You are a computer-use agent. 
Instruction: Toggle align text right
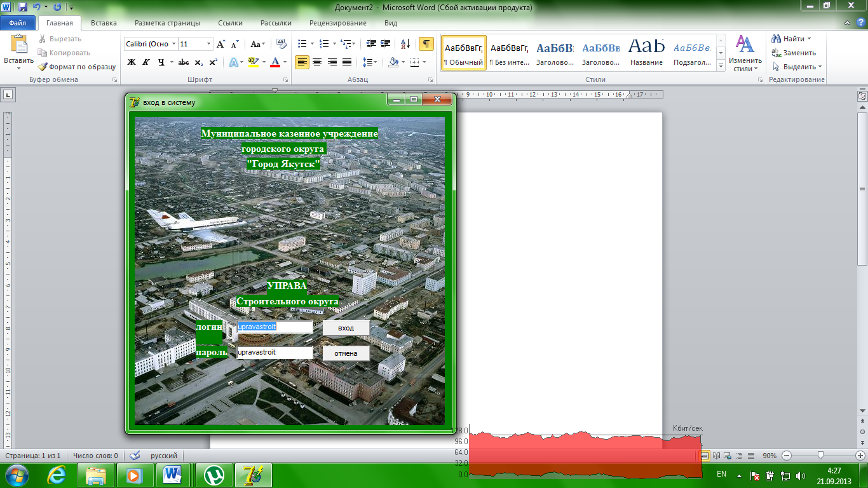pos(332,62)
